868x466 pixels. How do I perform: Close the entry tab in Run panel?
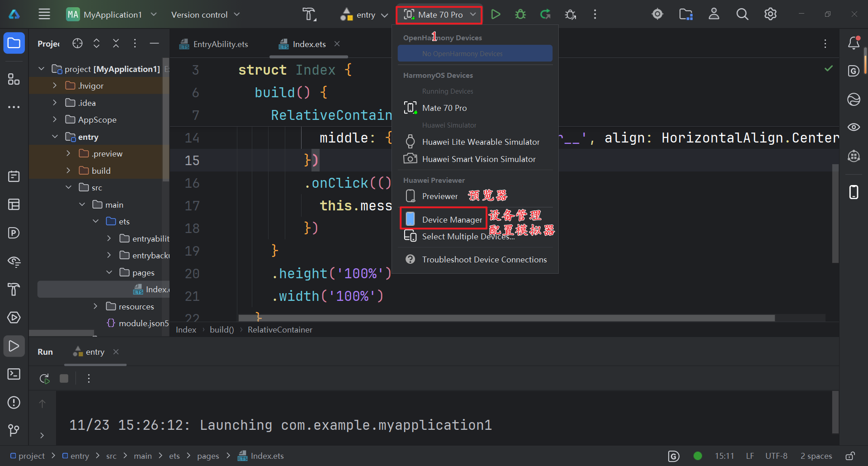[116, 352]
